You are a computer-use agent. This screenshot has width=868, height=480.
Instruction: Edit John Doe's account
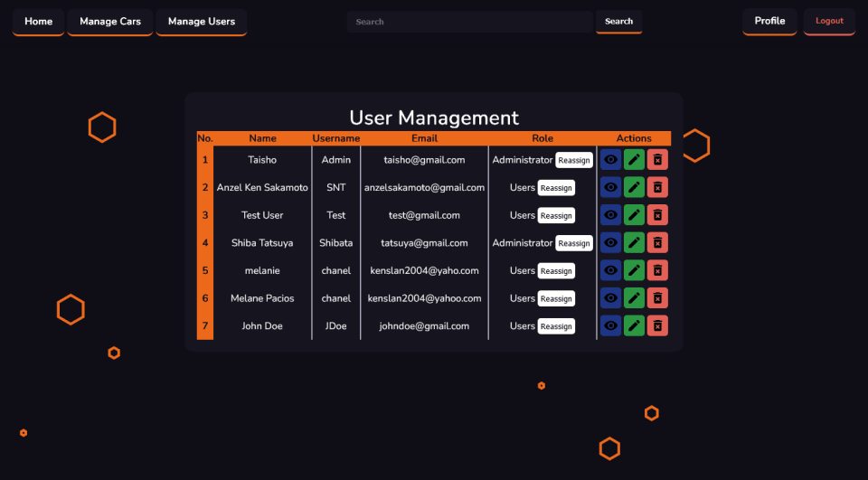tap(634, 325)
